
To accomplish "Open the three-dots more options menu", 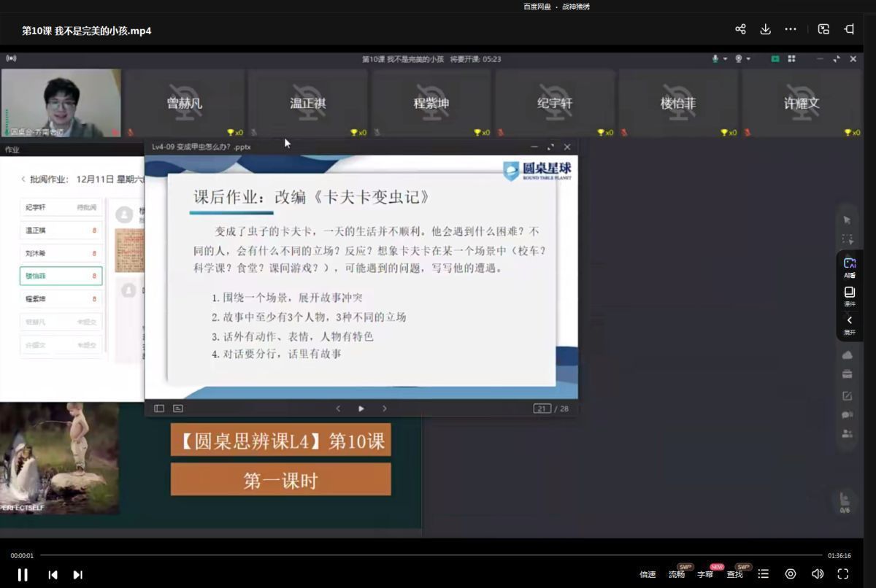I will (791, 29).
